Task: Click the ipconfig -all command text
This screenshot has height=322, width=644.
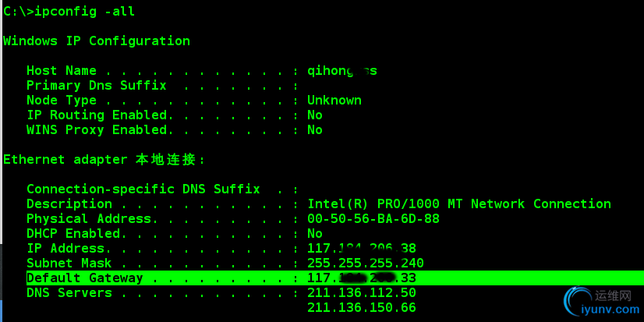Action: click(x=80, y=11)
